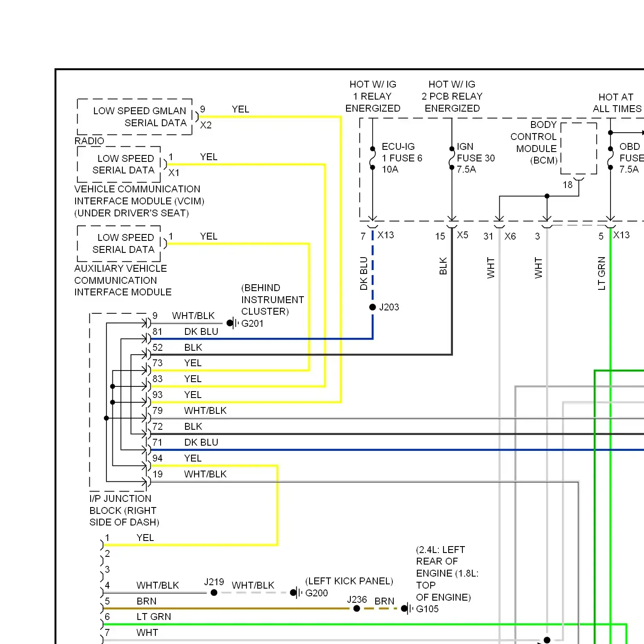Click BEHIND INSTRUMENT CLUSTER note
644x644 pixels.
(273, 300)
